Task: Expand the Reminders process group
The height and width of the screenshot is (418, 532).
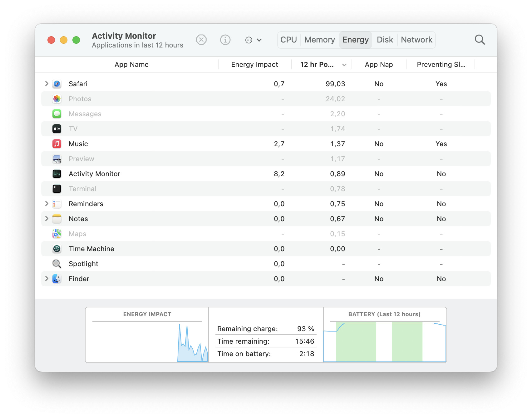Action: coord(47,203)
